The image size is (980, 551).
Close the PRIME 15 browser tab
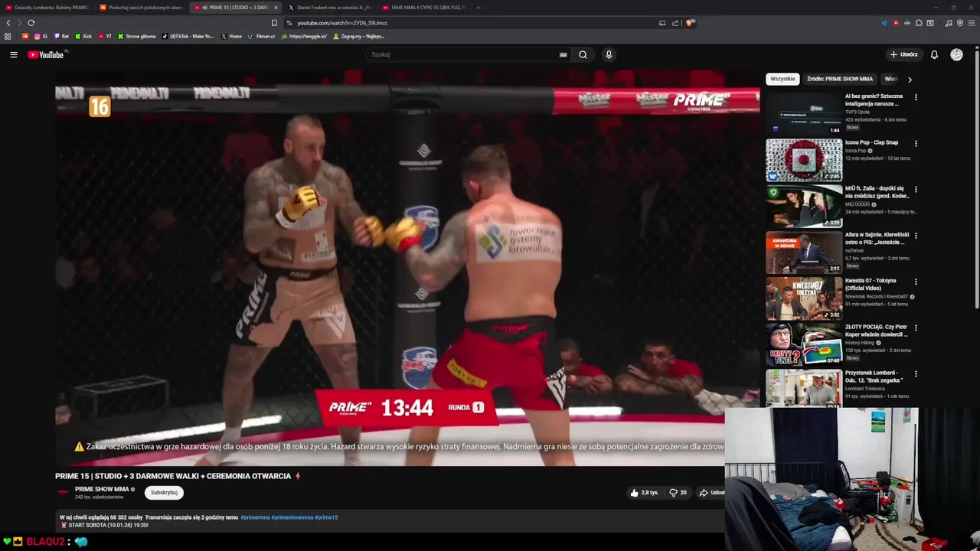pos(276,8)
